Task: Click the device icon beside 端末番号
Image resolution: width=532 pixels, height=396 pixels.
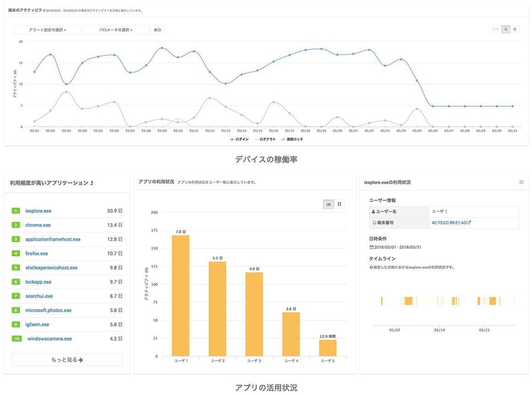Action: tap(374, 223)
